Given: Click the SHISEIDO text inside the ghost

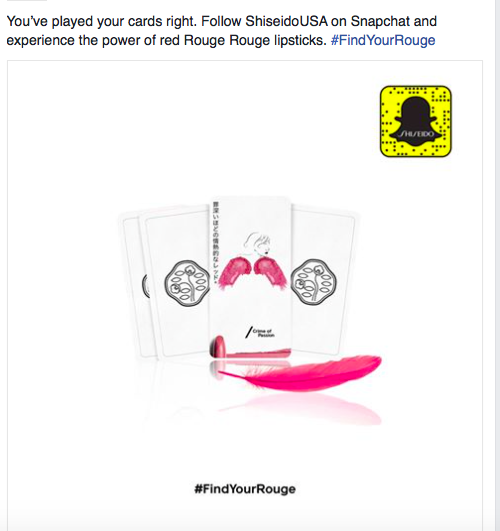Looking at the screenshot, I should click(x=416, y=134).
